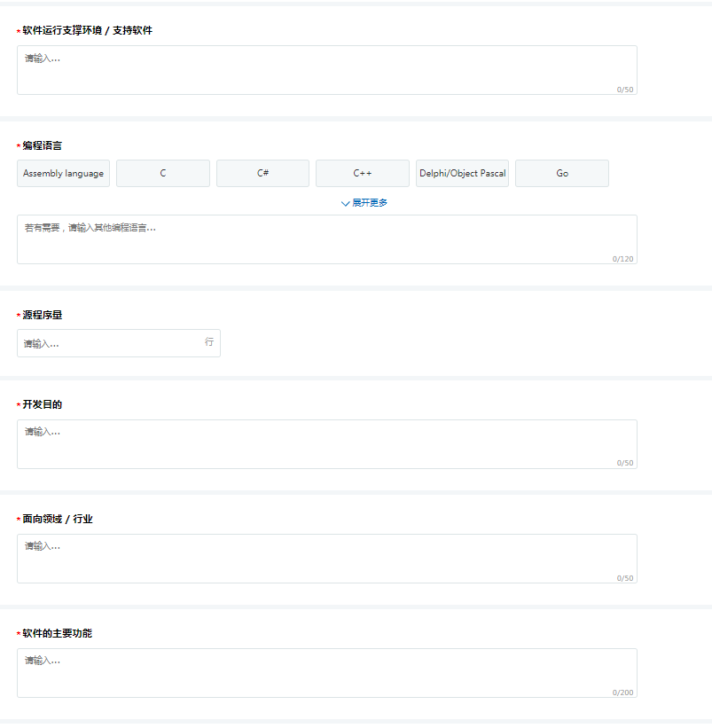712x728 pixels.
Task: Select the C++ programming language
Action: [x=362, y=173]
